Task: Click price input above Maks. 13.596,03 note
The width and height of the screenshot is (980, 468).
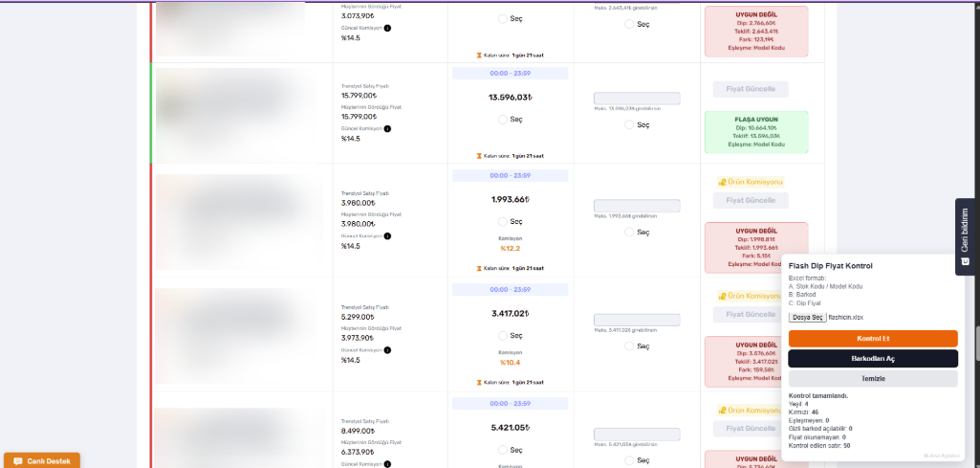Action: coord(637,99)
